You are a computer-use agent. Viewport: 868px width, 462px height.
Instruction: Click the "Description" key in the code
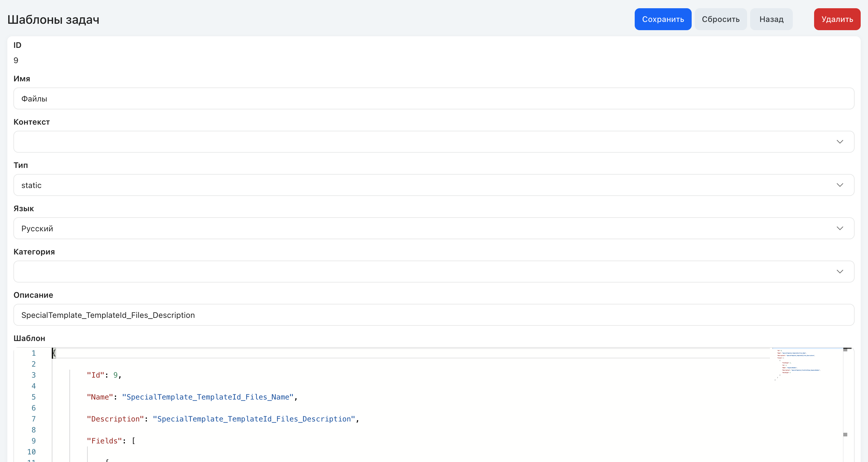click(115, 419)
